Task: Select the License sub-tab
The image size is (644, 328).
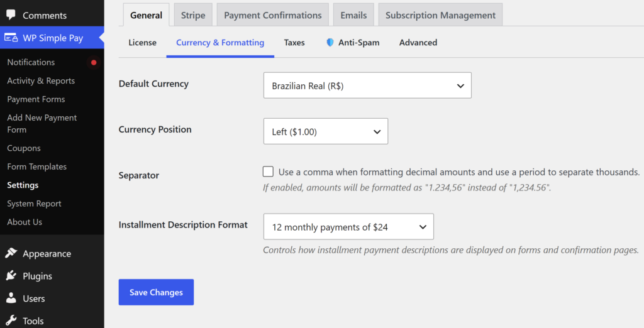Action: coord(143,42)
